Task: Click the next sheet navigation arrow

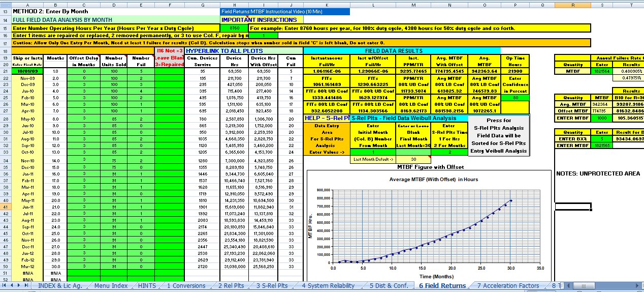Action: [x=19, y=286]
